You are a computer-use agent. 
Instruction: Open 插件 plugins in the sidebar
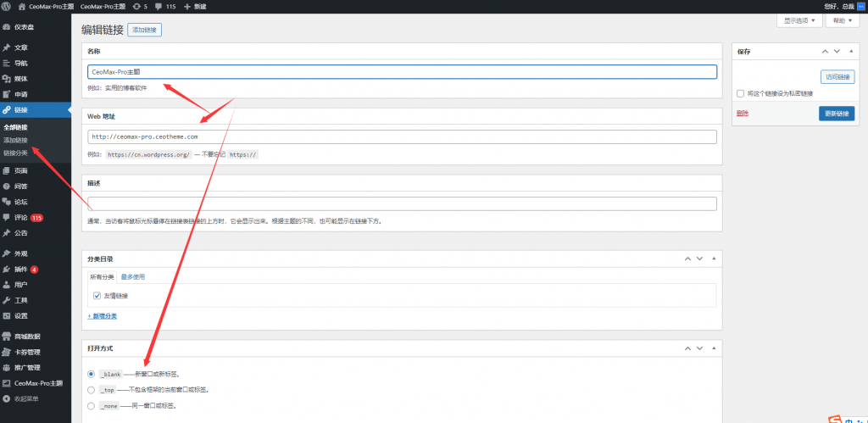point(20,269)
